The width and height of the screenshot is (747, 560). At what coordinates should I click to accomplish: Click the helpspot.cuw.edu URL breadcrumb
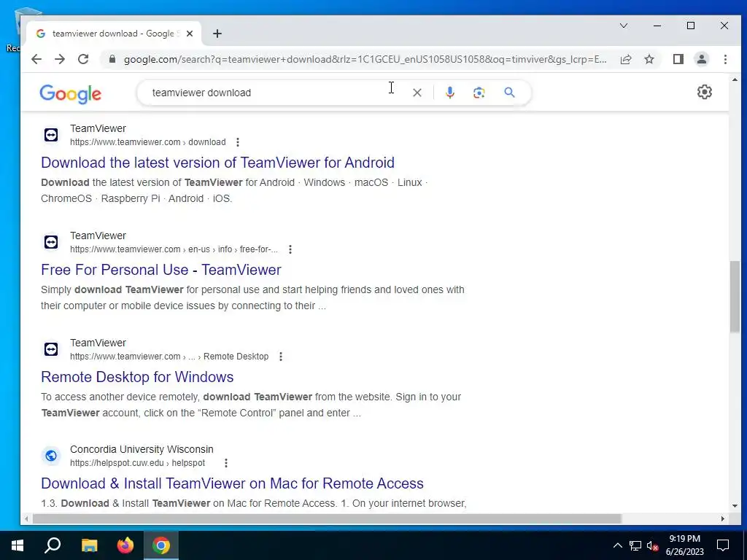click(x=137, y=463)
